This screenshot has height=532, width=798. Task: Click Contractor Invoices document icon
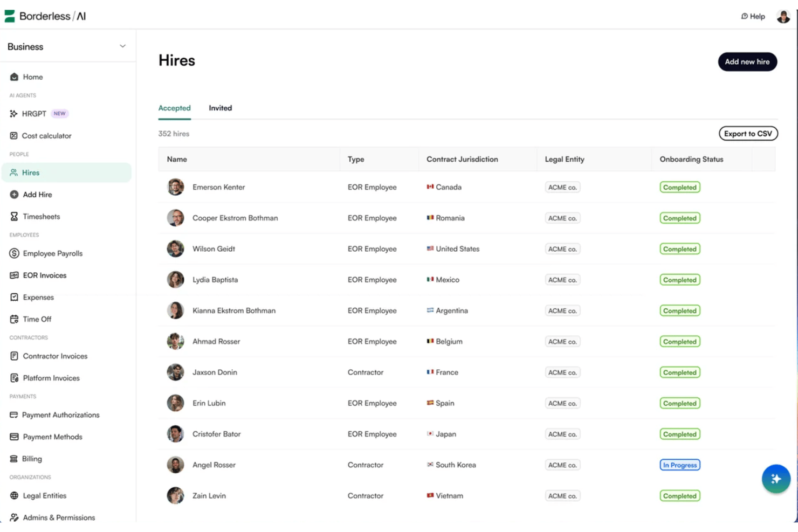pos(14,356)
